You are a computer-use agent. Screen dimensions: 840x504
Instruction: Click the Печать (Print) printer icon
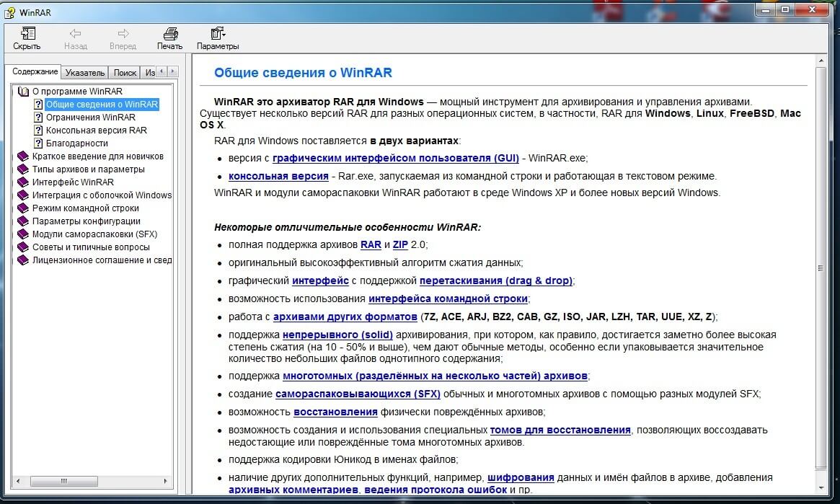[x=170, y=34]
